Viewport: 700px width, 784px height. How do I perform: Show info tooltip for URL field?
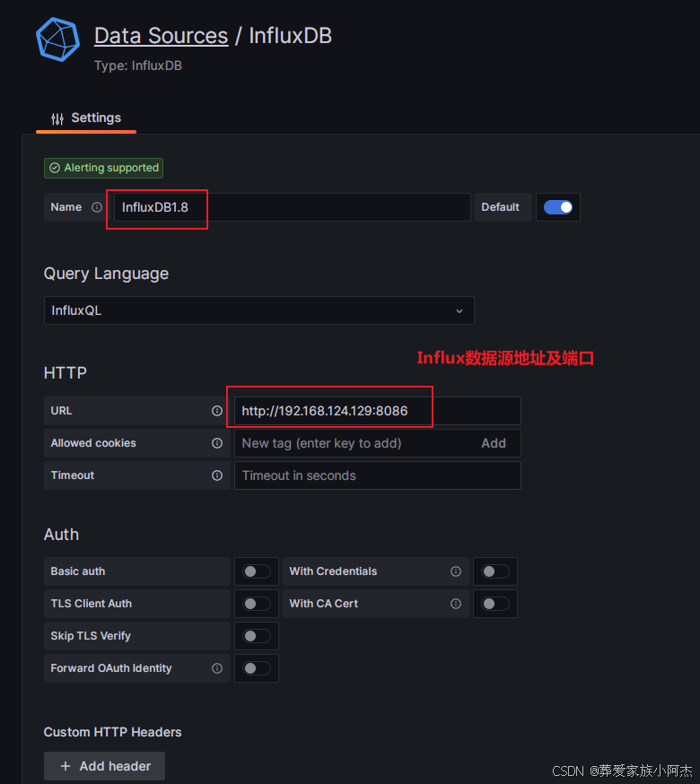216,411
